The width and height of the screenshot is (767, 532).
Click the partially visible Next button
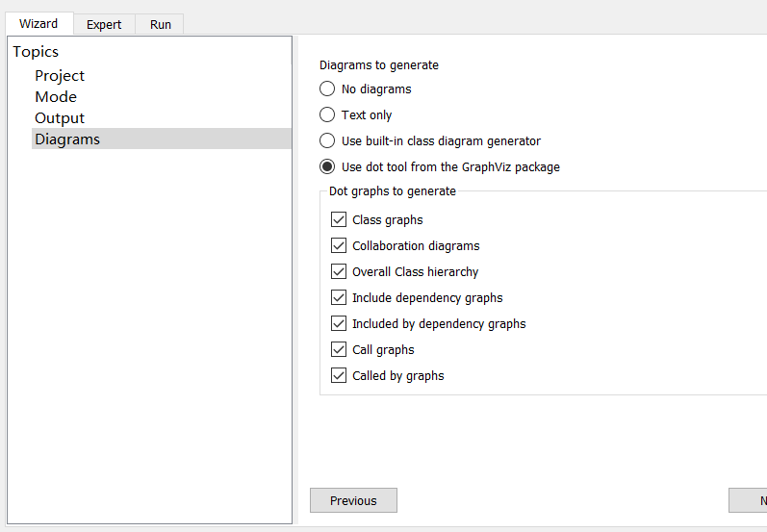[x=751, y=500]
